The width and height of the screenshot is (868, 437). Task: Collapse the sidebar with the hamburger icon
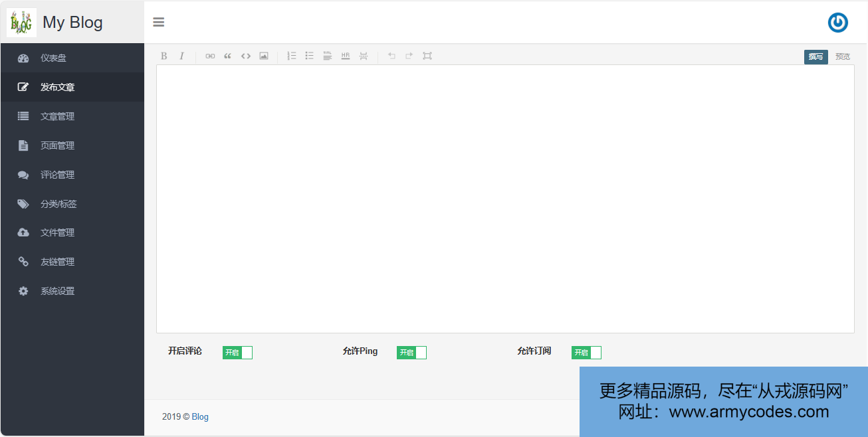(159, 23)
